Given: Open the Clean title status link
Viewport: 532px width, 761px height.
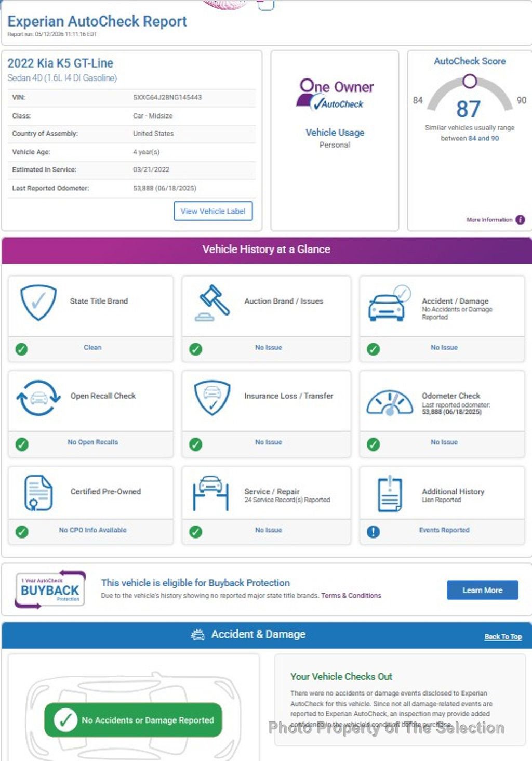Looking at the screenshot, I should point(92,347).
